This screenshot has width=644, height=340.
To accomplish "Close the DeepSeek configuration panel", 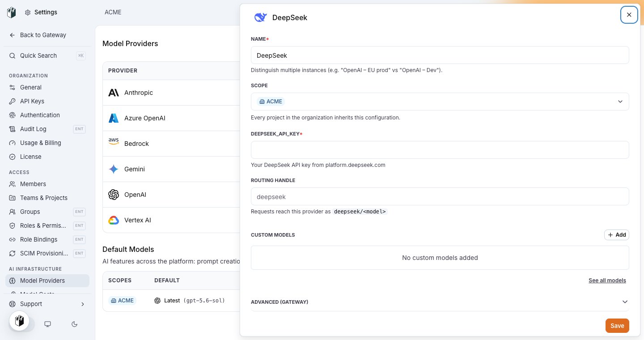I will (x=629, y=15).
